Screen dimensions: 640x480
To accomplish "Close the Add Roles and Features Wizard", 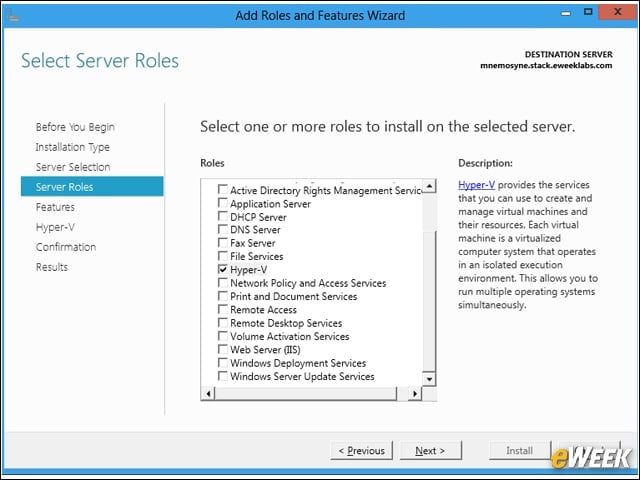I will tap(618, 12).
